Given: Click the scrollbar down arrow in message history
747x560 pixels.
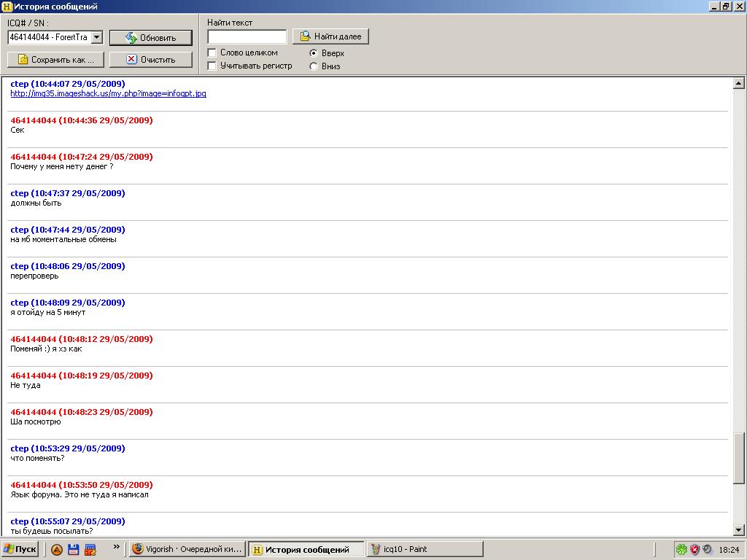Looking at the screenshot, I should [x=738, y=530].
